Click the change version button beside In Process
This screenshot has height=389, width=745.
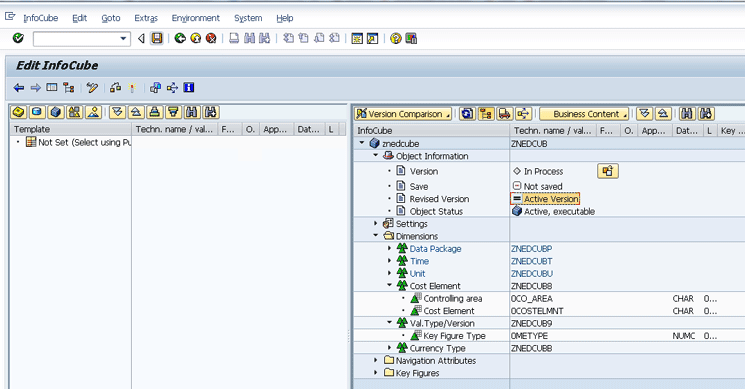click(608, 171)
